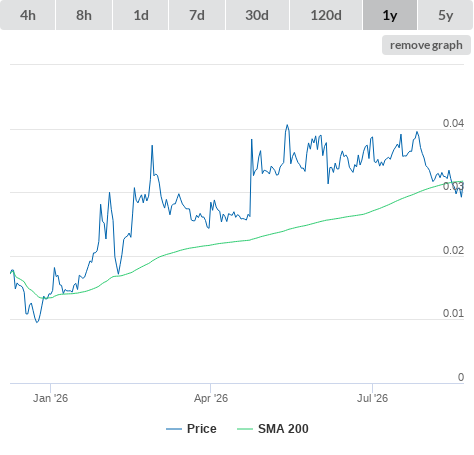The width and height of the screenshot is (474, 455).
Task: Click the blue Price line swatch
Action: (x=174, y=429)
